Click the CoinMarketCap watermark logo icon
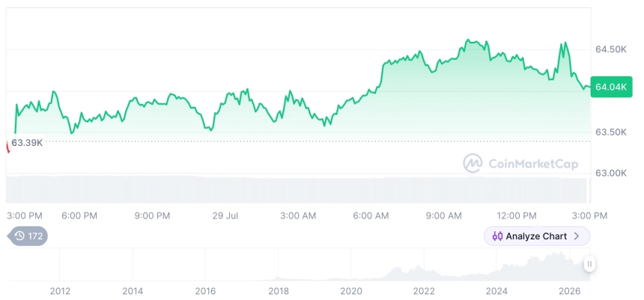The width and height of the screenshot is (644, 300). coord(473,163)
